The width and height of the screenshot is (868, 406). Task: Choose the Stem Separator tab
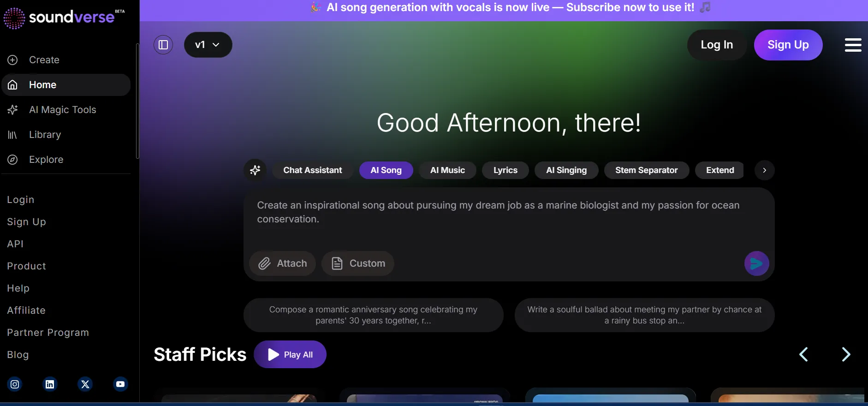647,170
